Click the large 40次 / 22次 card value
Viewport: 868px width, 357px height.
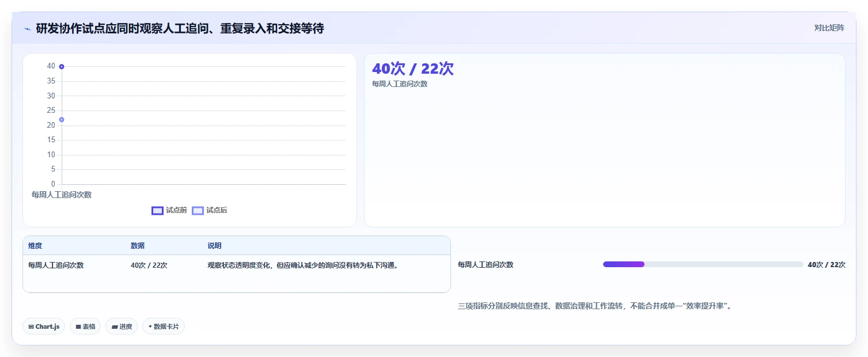412,69
